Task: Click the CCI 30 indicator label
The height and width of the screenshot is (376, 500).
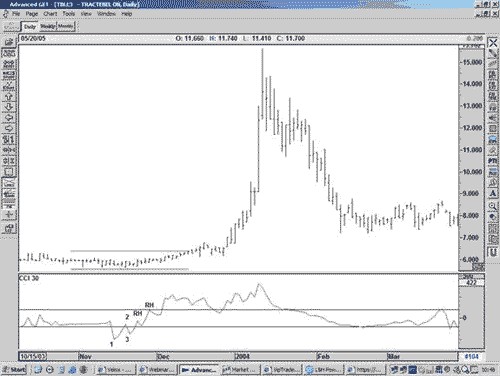Action: (x=29, y=278)
